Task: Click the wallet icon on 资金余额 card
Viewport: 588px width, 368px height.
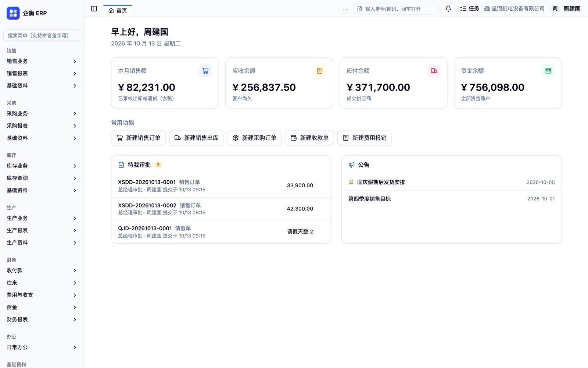Action: (548, 71)
